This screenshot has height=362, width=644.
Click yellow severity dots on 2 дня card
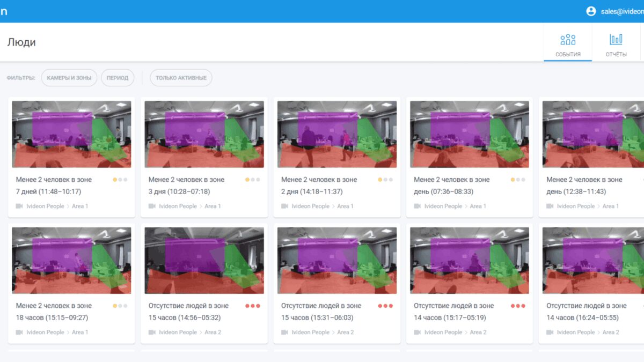(x=385, y=180)
